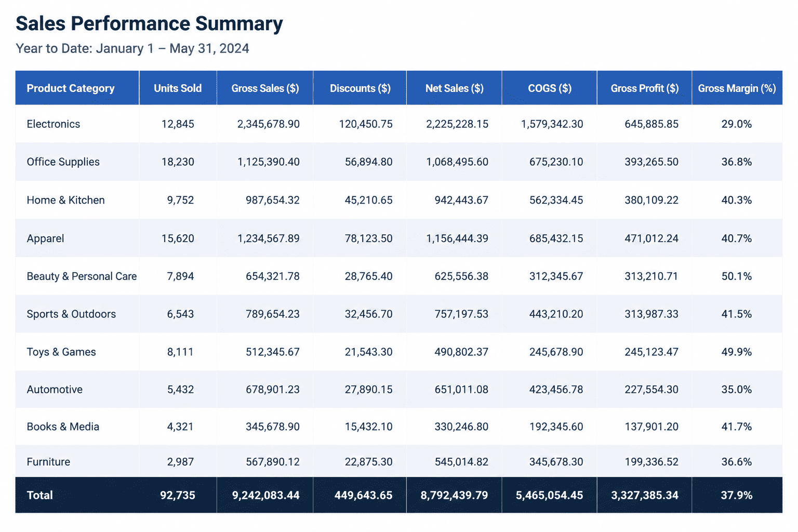798x532 pixels.
Task: Select Home & Kitchen gross profit 380,109.22
Action: 651,200
